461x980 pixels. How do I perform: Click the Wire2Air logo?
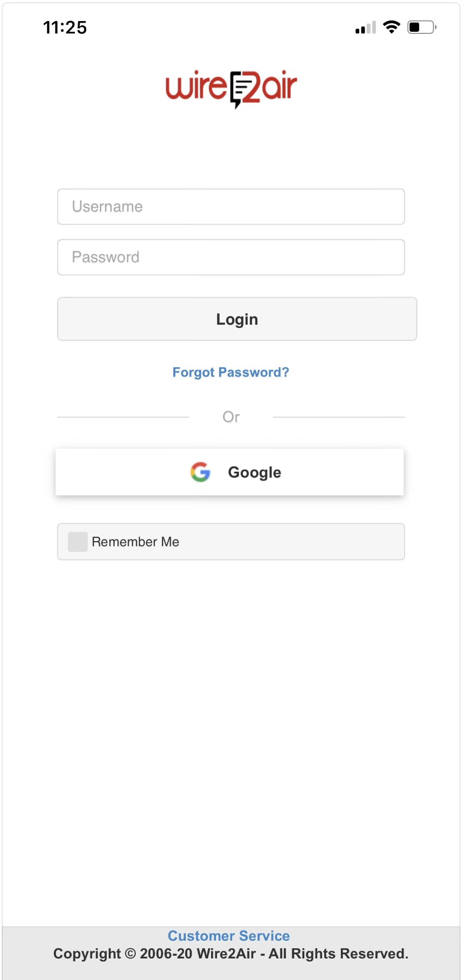pos(231,88)
